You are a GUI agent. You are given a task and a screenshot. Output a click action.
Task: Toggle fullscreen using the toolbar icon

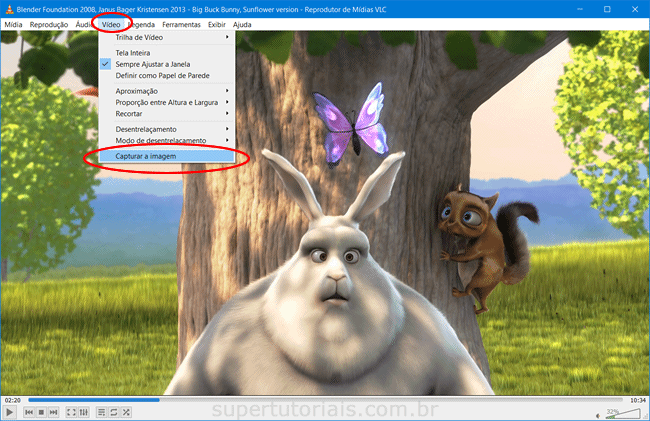(72, 412)
